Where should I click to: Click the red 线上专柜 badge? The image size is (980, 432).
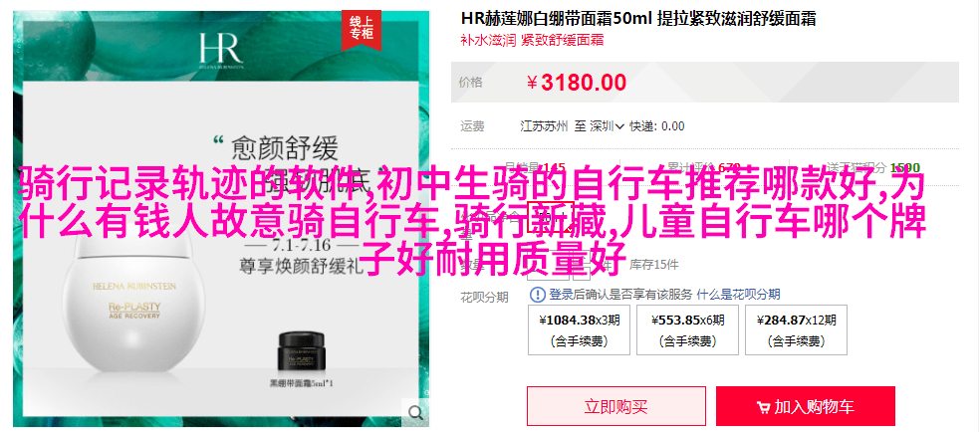362,29
